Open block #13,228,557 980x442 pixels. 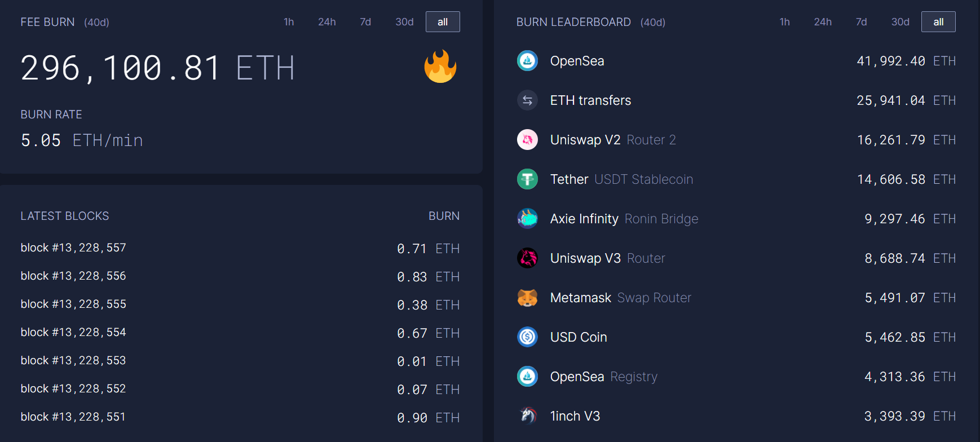(73, 247)
